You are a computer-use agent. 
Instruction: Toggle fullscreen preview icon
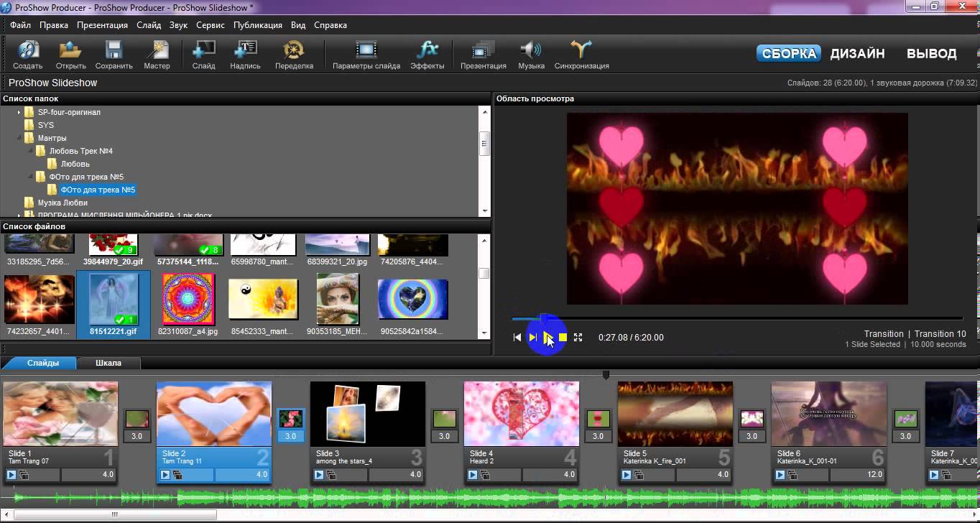tap(578, 337)
